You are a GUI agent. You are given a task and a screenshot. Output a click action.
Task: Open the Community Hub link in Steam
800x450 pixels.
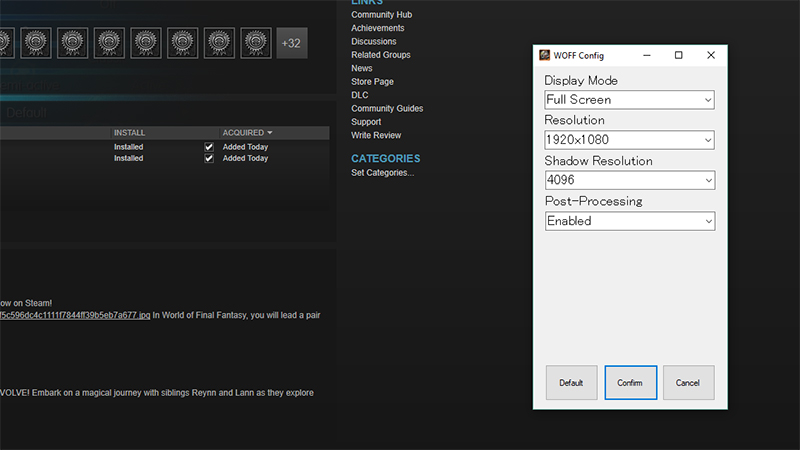pyautogui.click(x=382, y=15)
